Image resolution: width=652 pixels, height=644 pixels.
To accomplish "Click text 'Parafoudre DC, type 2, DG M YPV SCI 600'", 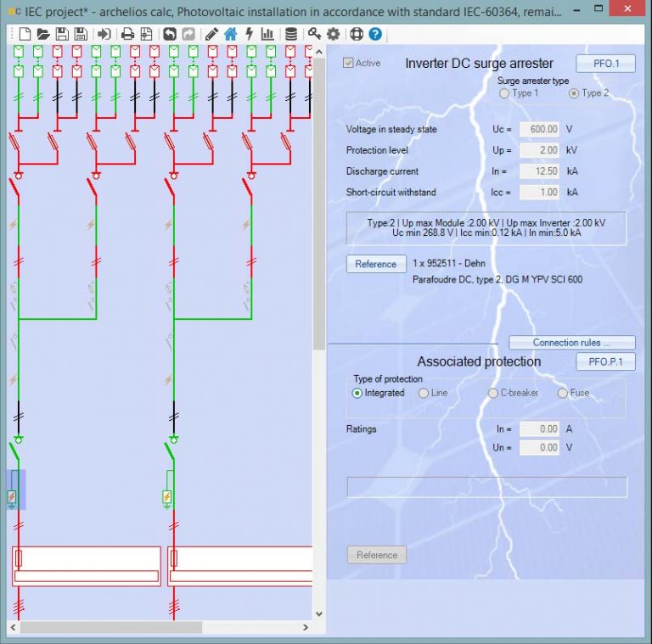I will click(x=497, y=280).
